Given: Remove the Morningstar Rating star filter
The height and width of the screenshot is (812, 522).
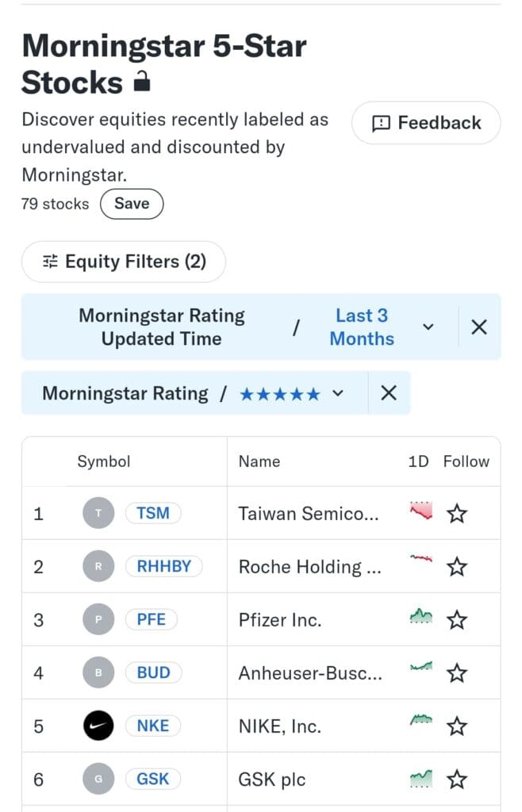Looking at the screenshot, I should click(389, 393).
